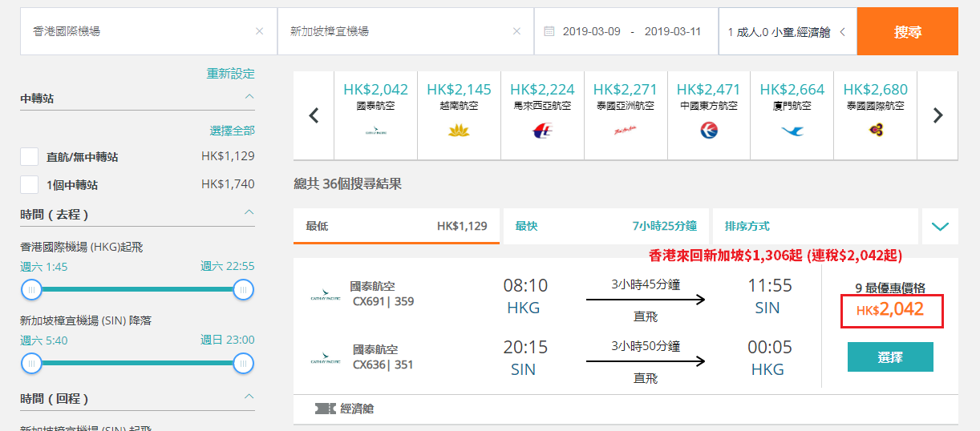The image size is (980, 431).
Task: Select the Thai AirAsia HK$2,271 card
Action: 626,115
